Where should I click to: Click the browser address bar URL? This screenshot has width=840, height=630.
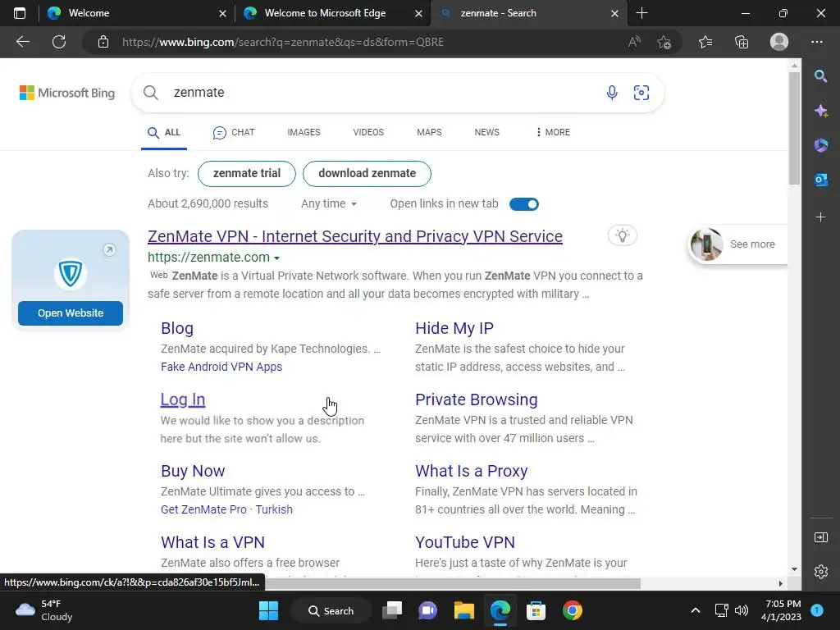[283, 42]
